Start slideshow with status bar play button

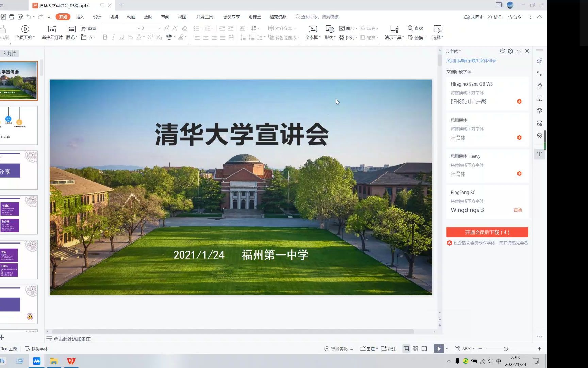click(x=439, y=349)
